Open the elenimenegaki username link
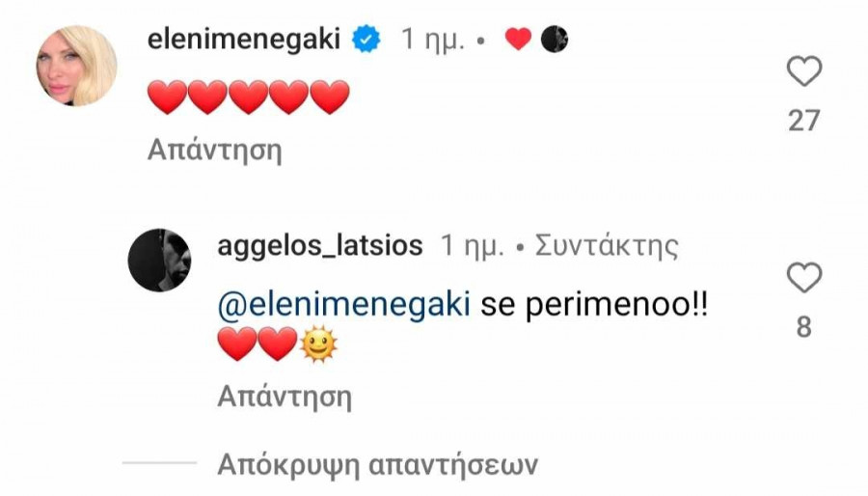This screenshot has width=868, height=496. 244,40
